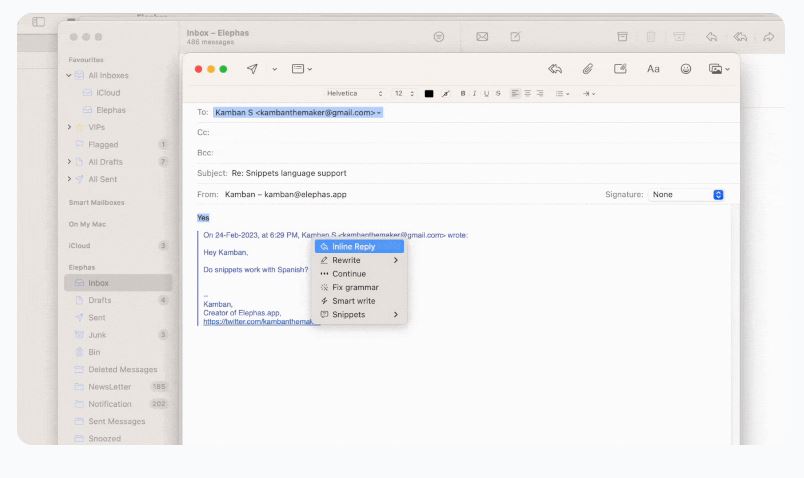Open the Rewrite submenu

[x=359, y=260]
